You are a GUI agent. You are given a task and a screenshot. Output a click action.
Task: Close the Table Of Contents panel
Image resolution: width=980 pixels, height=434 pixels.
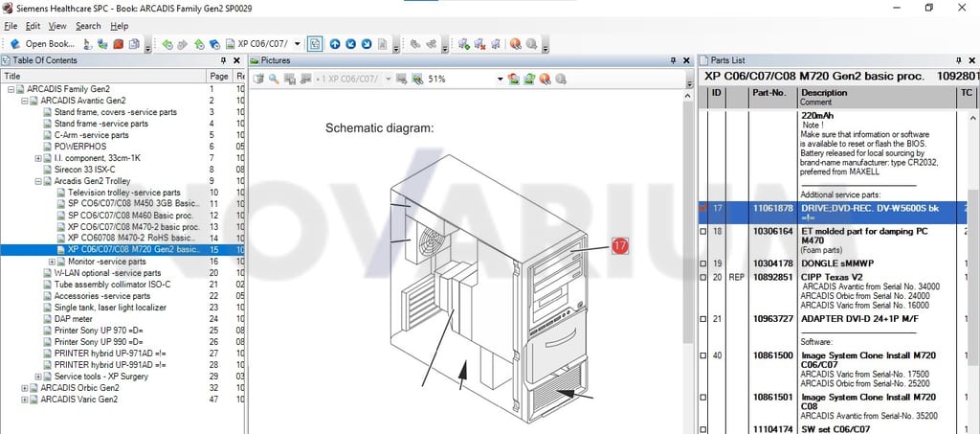click(x=237, y=60)
